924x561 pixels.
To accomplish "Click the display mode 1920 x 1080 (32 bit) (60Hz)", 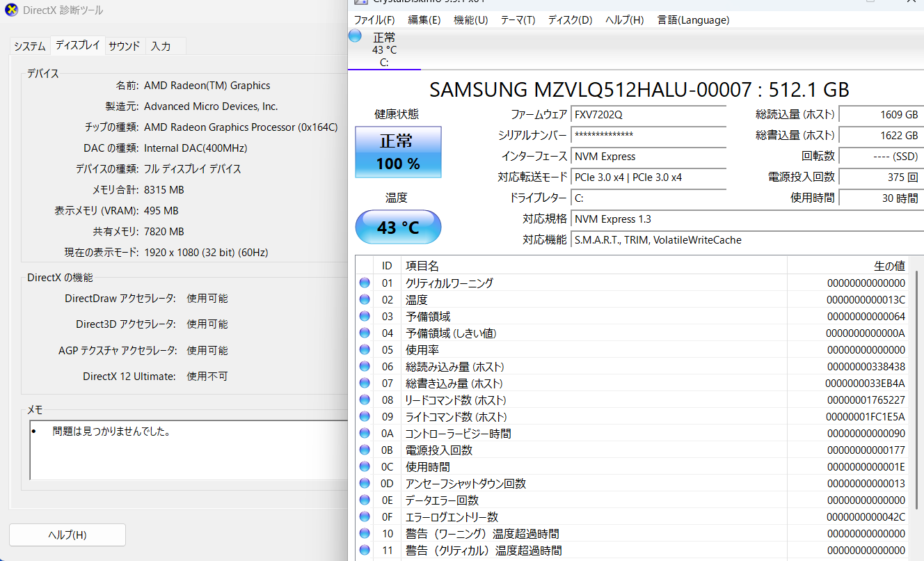I will tap(206, 253).
